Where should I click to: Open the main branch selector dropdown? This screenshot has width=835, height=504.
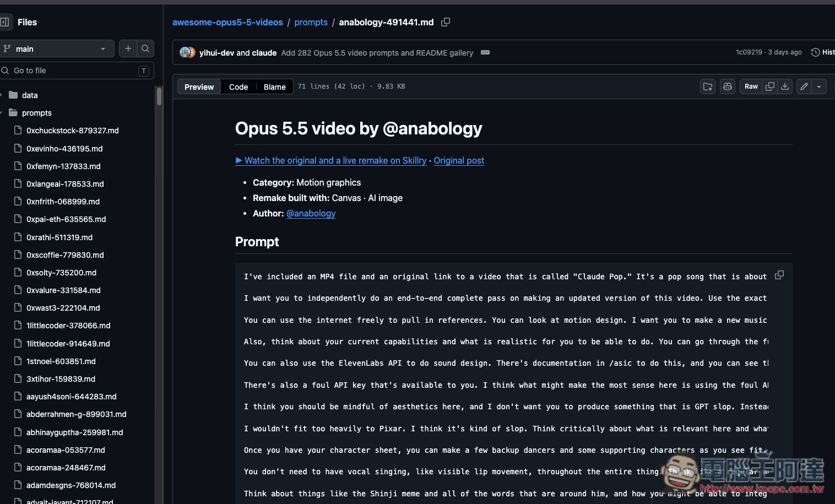[x=56, y=48]
